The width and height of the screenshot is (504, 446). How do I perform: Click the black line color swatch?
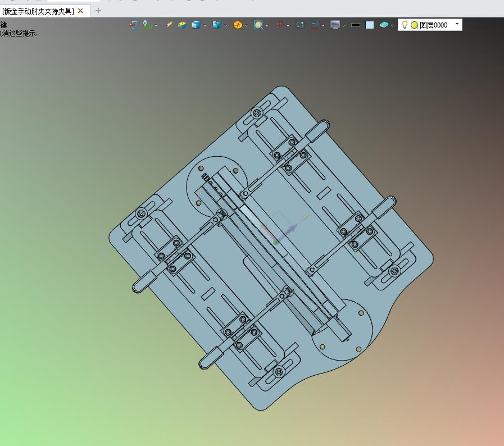point(356,25)
